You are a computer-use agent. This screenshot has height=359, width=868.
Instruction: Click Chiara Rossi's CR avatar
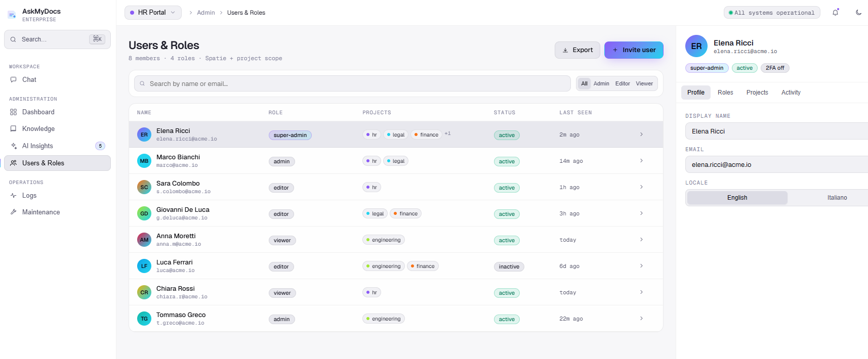[144, 292]
